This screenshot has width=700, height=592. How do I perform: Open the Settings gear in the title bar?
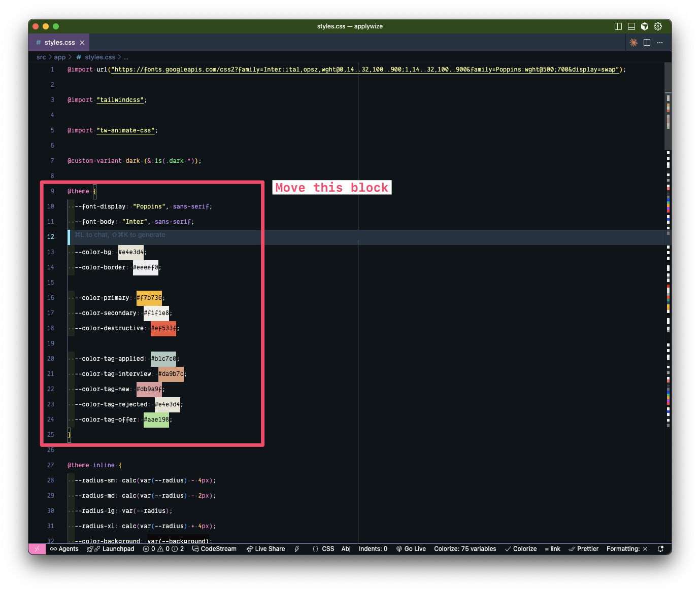(x=658, y=26)
